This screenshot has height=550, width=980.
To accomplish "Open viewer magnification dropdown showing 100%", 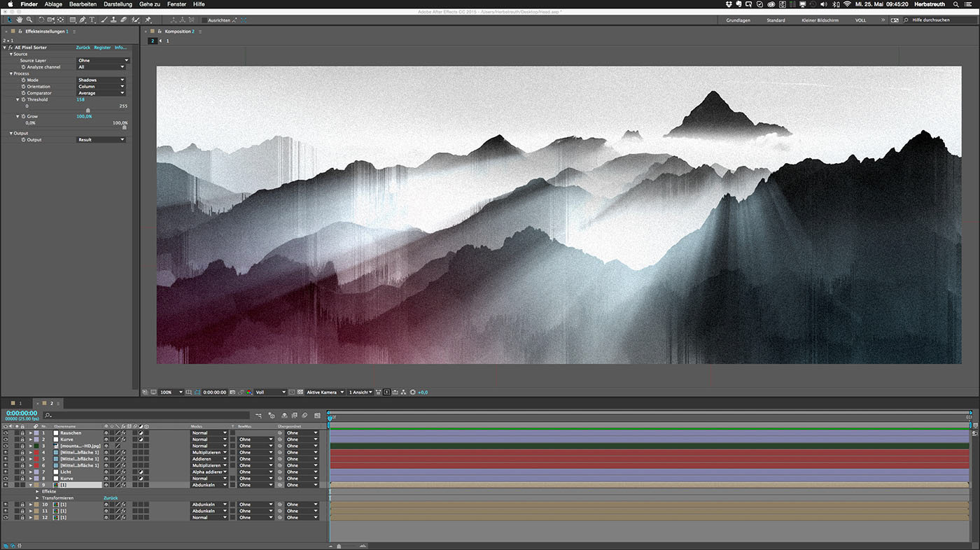I will coord(171,392).
